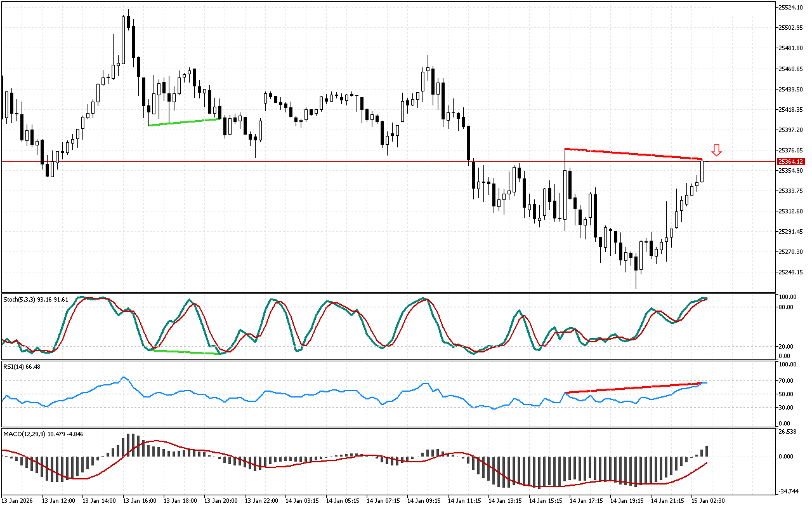Viewport: 812px width, 508px height.
Task: Click the -34.744 value on MACD scale
Action: (x=789, y=491)
